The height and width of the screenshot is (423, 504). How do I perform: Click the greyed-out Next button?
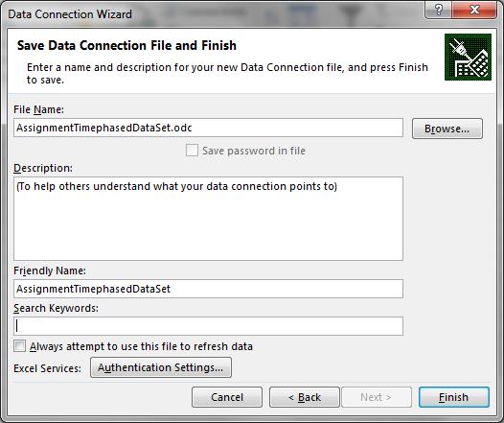376,397
